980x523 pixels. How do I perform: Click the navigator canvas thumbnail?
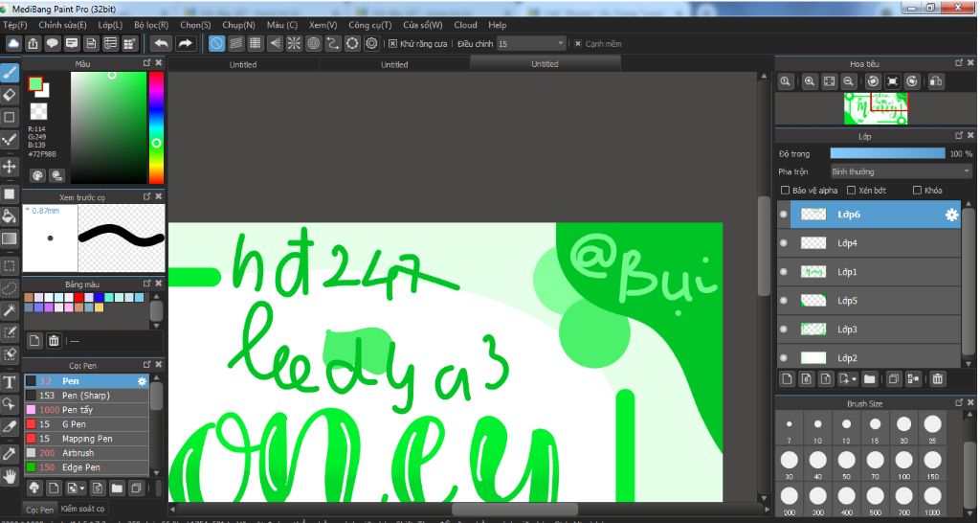pos(876,109)
